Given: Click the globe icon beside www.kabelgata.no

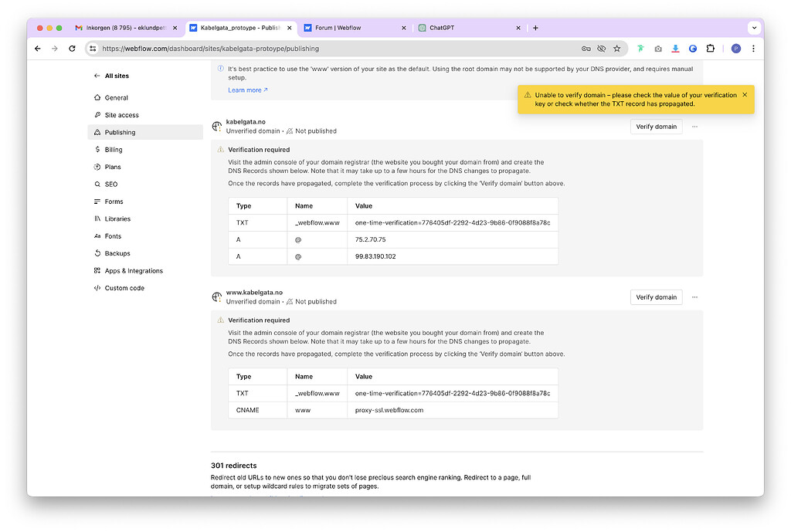Looking at the screenshot, I should point(216,297).
